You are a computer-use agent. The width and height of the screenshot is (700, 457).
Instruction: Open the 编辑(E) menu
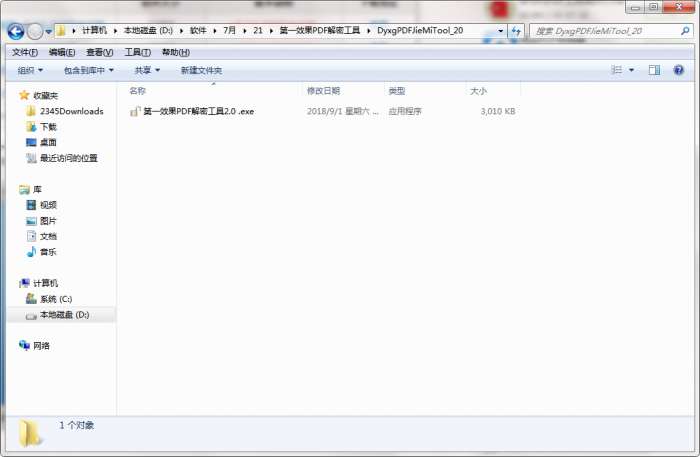click(x=62, y=52)
